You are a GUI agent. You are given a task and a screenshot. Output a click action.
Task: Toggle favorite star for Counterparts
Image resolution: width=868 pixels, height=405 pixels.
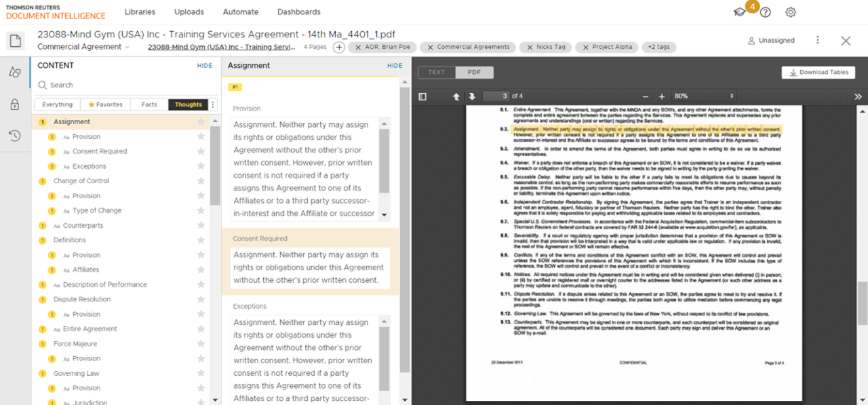tap(201, 225)
